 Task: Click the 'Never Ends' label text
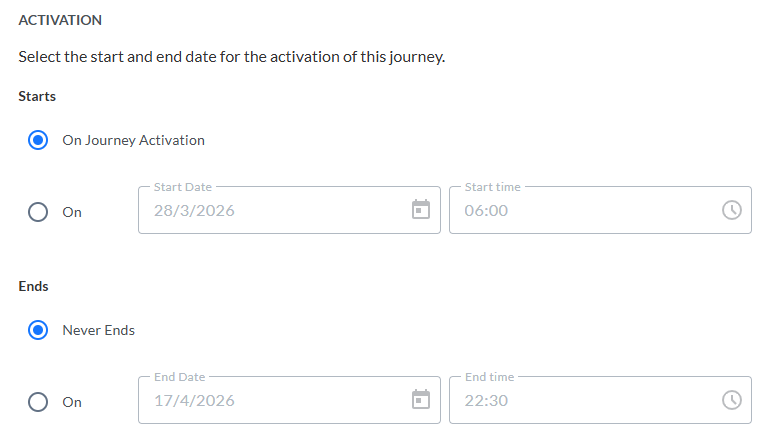click(x=98, y=330)
